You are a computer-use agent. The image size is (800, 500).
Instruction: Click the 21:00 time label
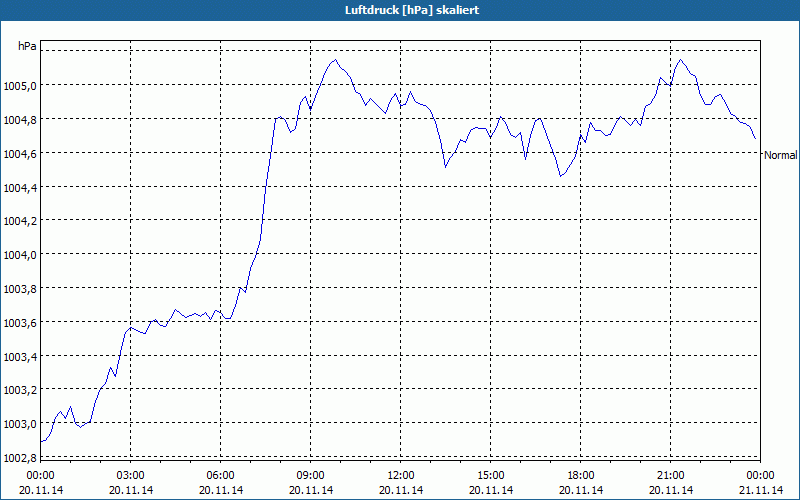coord(671,476)
